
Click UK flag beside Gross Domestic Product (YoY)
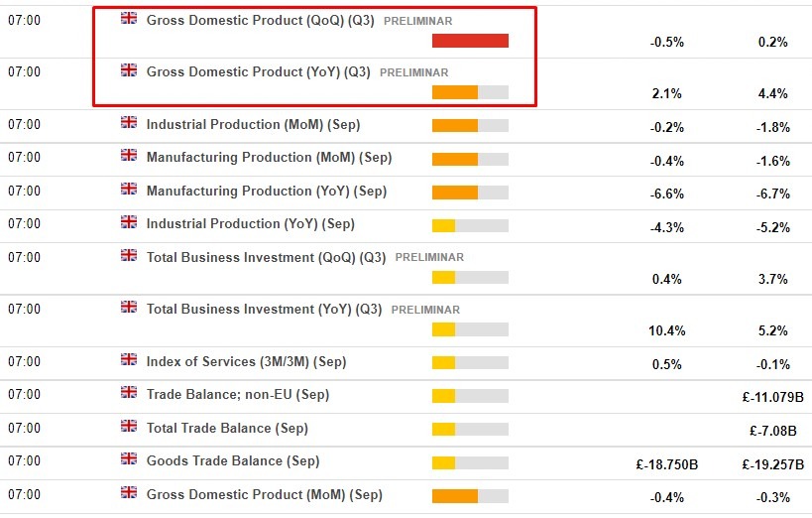pyautogui.click(x=129, y=70)
